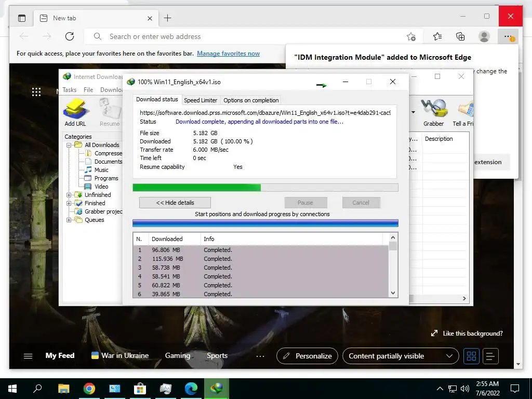Click the Info column header
This screenshot has height=399, width=532.
[x=291, y=239]
